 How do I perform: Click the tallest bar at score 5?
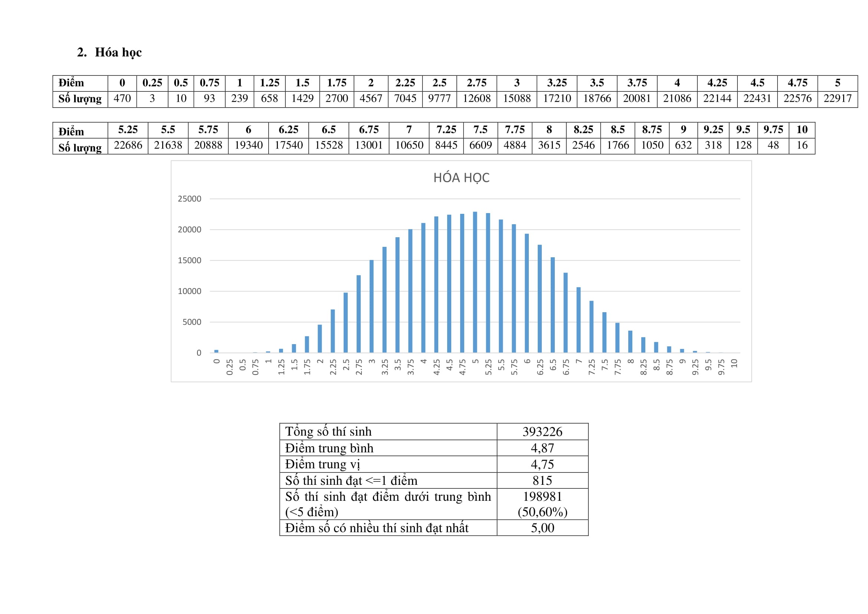475,282
